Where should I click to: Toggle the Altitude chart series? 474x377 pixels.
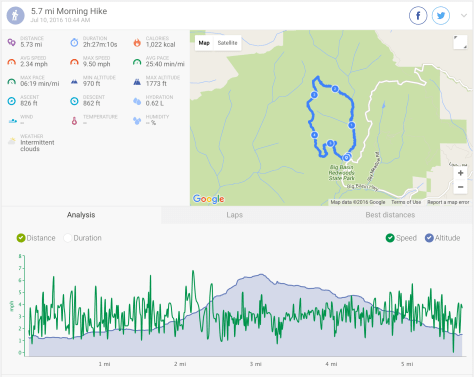[443, 238]
